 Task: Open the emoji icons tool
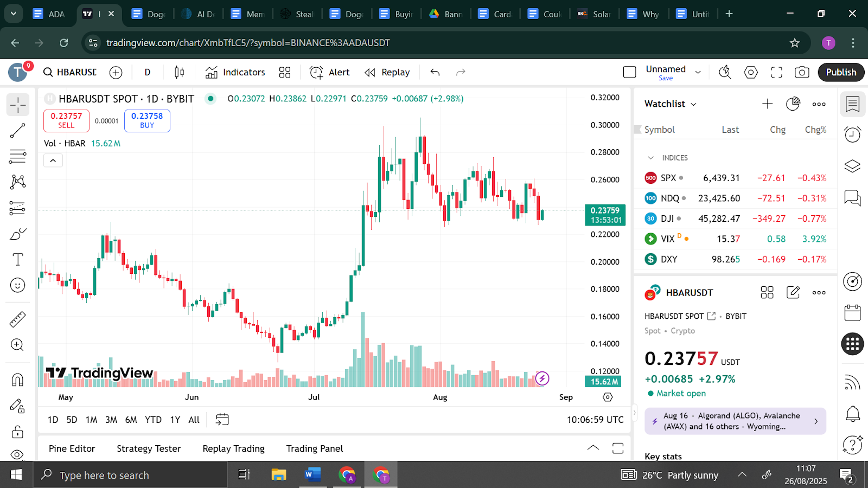tap(18, 285)
